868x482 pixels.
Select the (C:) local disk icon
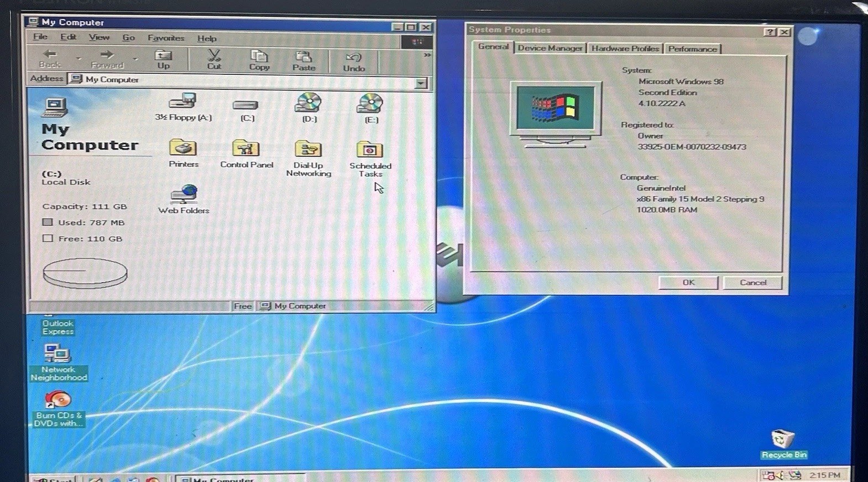[x=245, y=105]
